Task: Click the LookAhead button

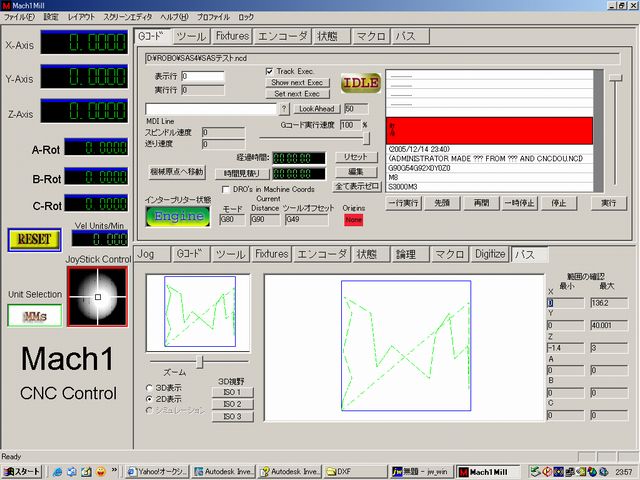Action: click(x=317, y=109)
